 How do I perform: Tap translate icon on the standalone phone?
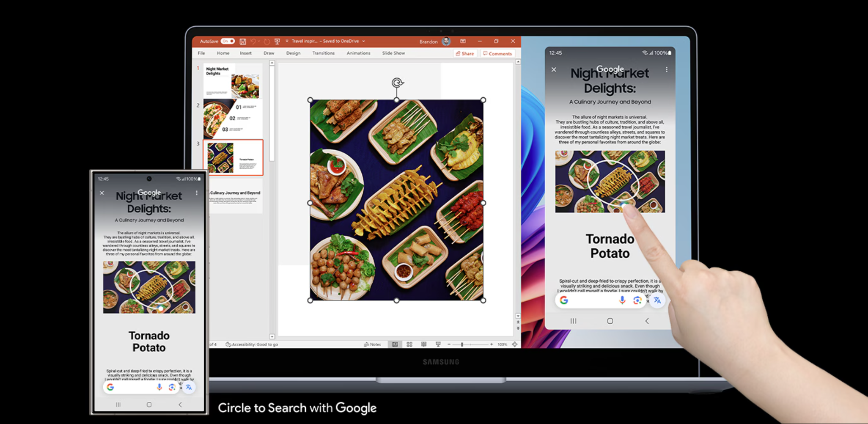point(189,387)
